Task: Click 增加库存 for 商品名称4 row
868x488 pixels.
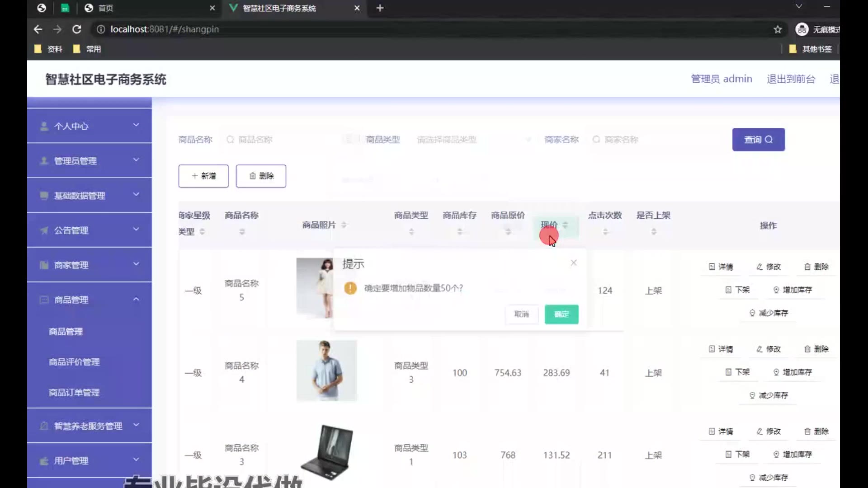Action: point(793,372)
